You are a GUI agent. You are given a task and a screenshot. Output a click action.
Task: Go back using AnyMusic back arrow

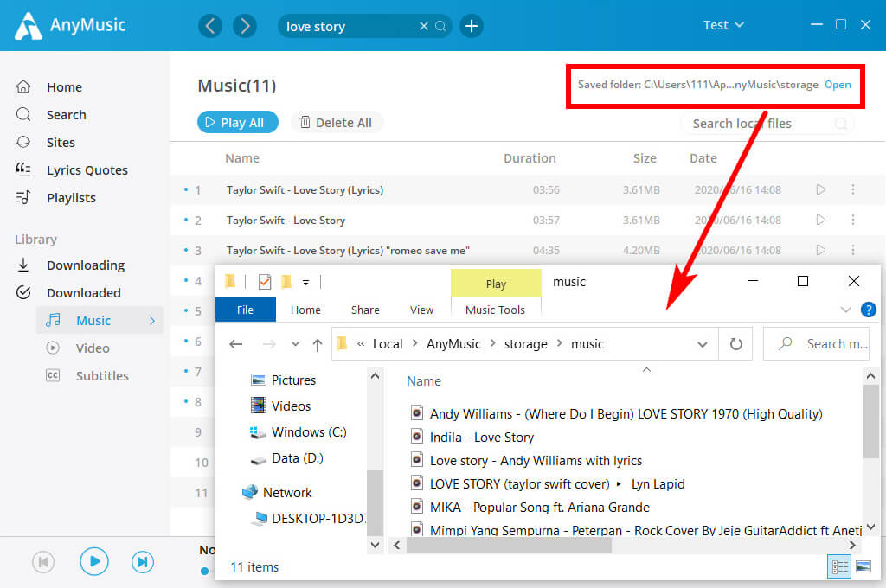[x=210, y=26]
